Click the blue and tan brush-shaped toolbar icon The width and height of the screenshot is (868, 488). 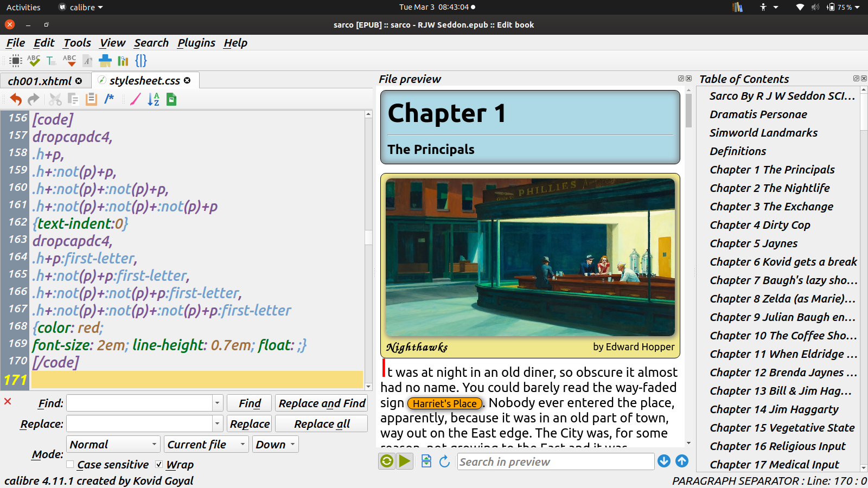click(105, 61)
